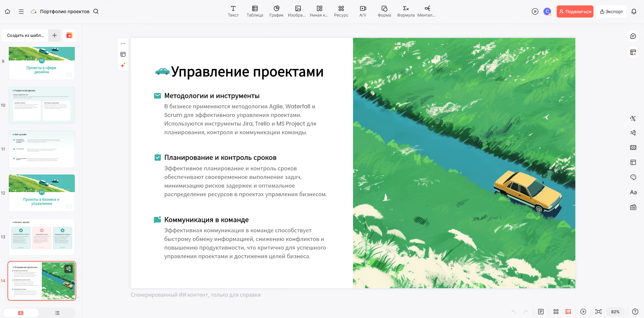
Task: Open the График chart insertion tool
Action: pyautogui.click(x=276, y=11)
